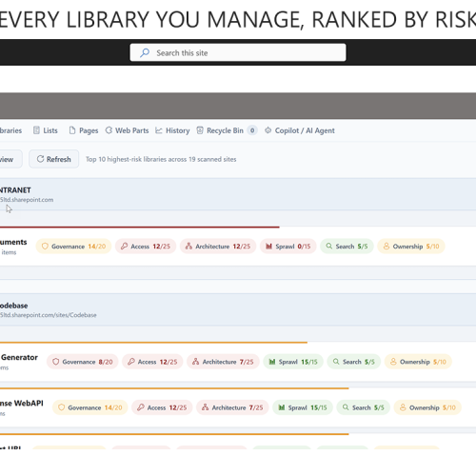Image resolution: width=476 pixels, height=476 pixels.
Task: Click the Refresh circular arrow icon
Action: coord(40,159)
